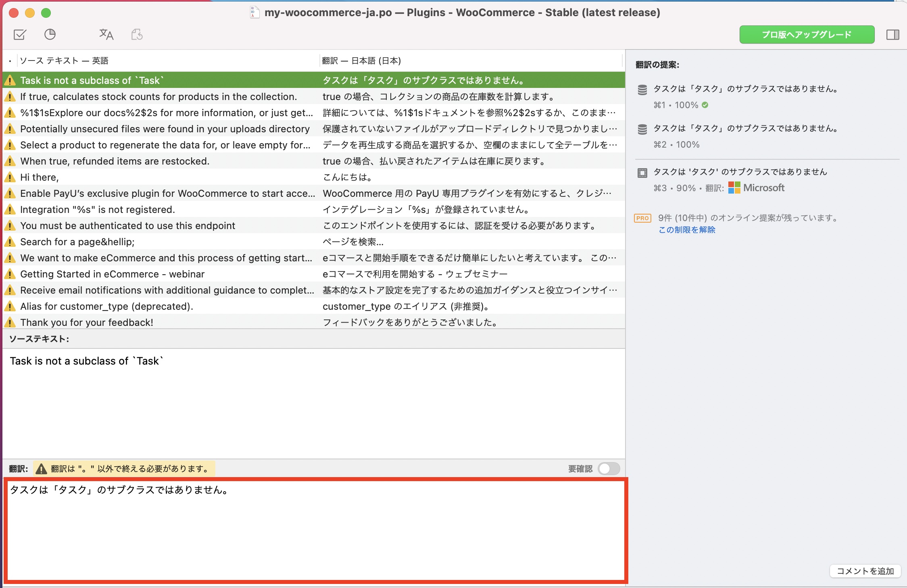This screenshot has width=907, height=588.
Task: Click the pre-translate language toolbar icon
Action: tap(106, 35)
